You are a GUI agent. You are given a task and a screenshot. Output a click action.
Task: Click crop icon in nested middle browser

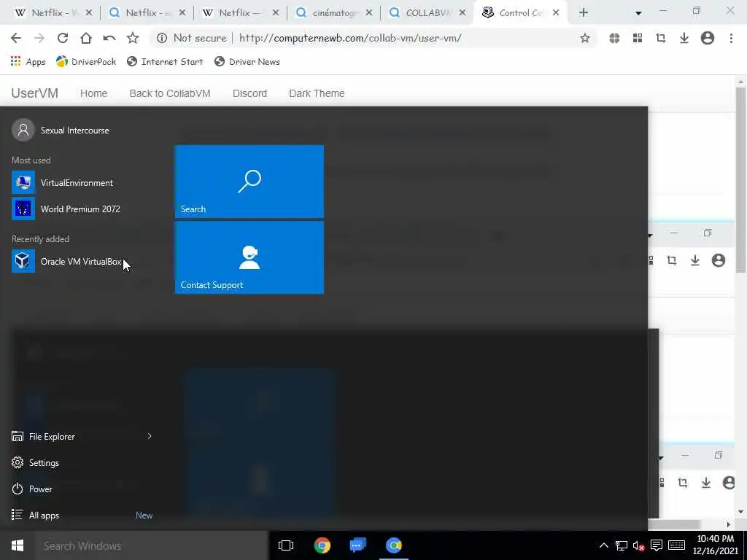(672, 260)
